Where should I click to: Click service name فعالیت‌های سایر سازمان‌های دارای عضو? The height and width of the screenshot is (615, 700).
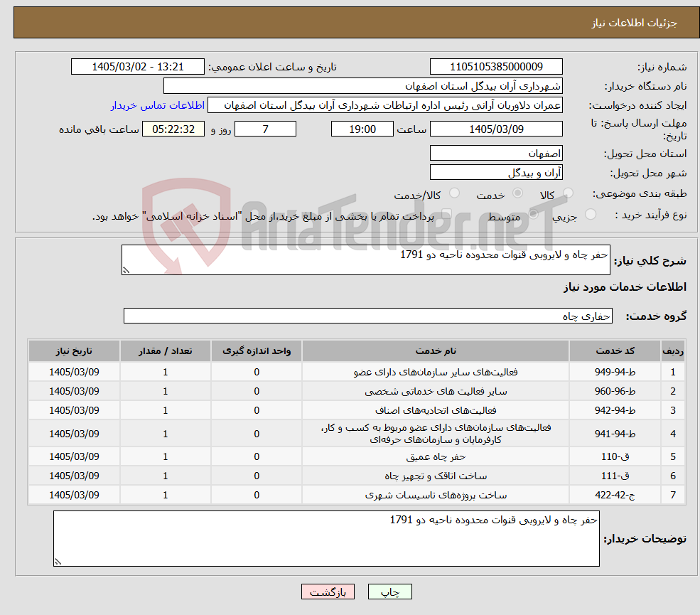tap(436, 372)
